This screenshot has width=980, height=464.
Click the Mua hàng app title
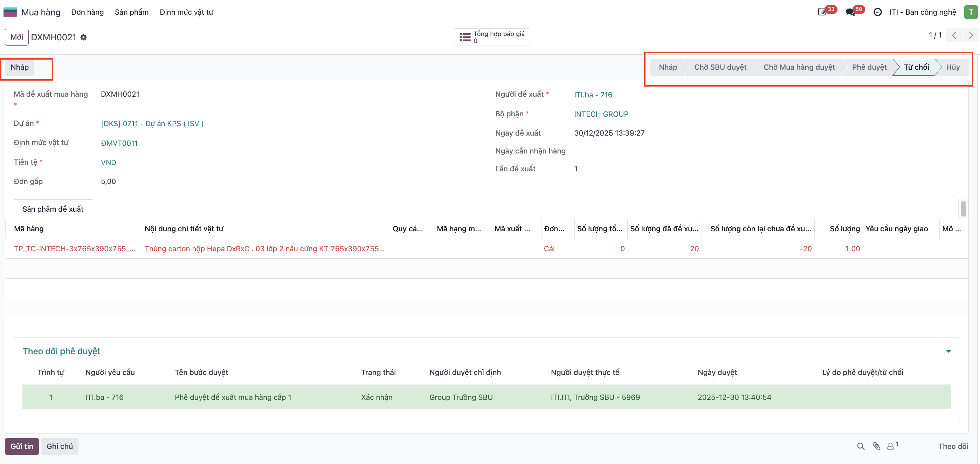(41, 12)
